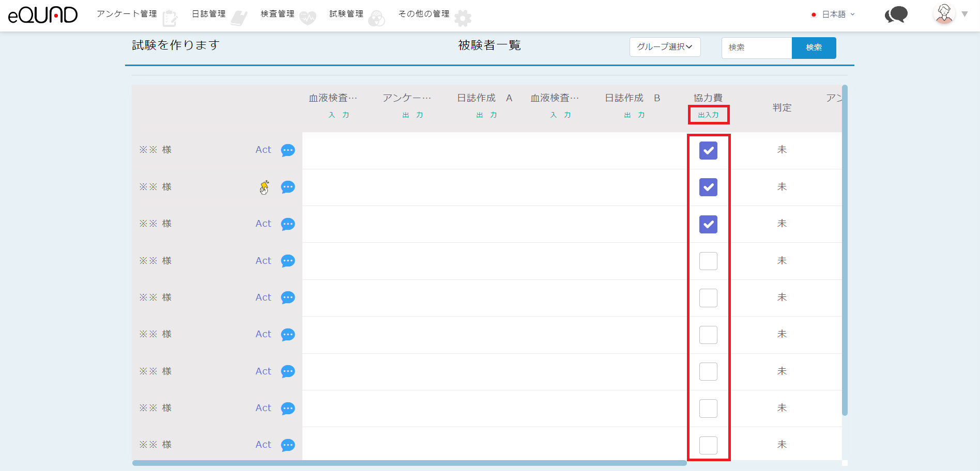The image size is (980, 471).
Task: Click the hand pointer icon in second row
Action: 264,187
